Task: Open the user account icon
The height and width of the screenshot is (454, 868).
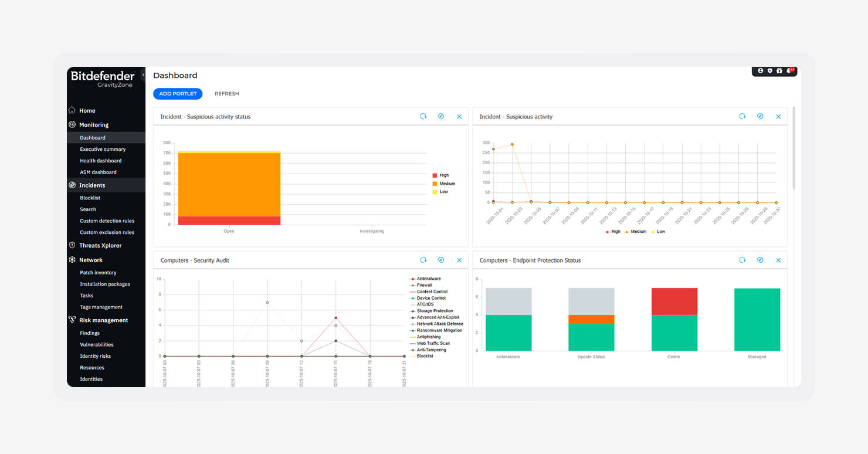Action: (x=761, y=70)
